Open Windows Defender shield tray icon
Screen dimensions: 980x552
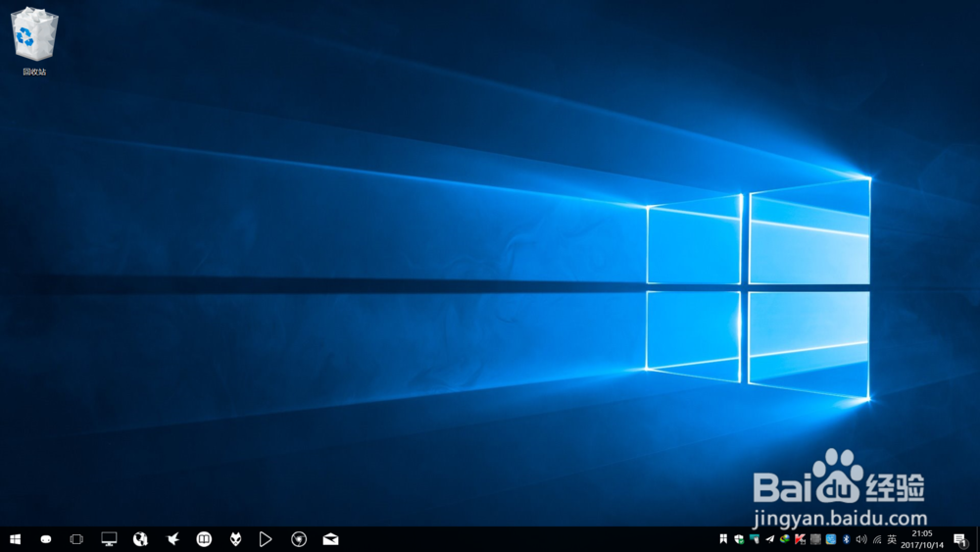click(x=739, y=539)
